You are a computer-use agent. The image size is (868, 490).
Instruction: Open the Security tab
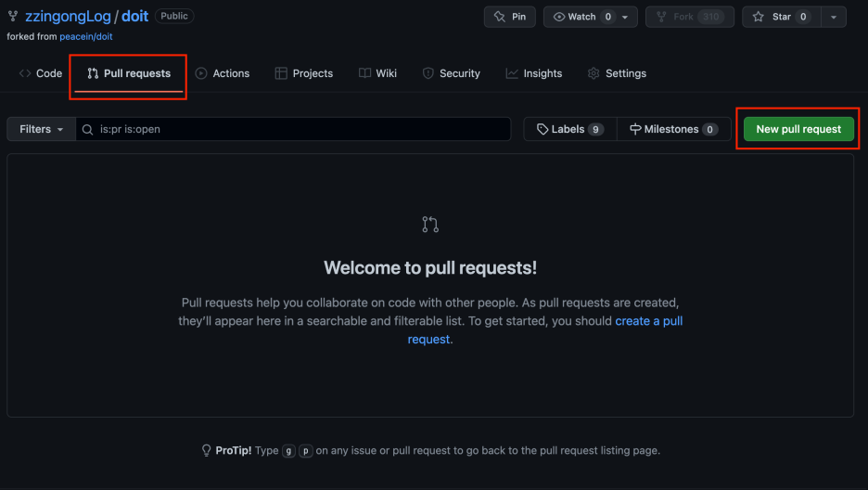[x=452, y=73]
